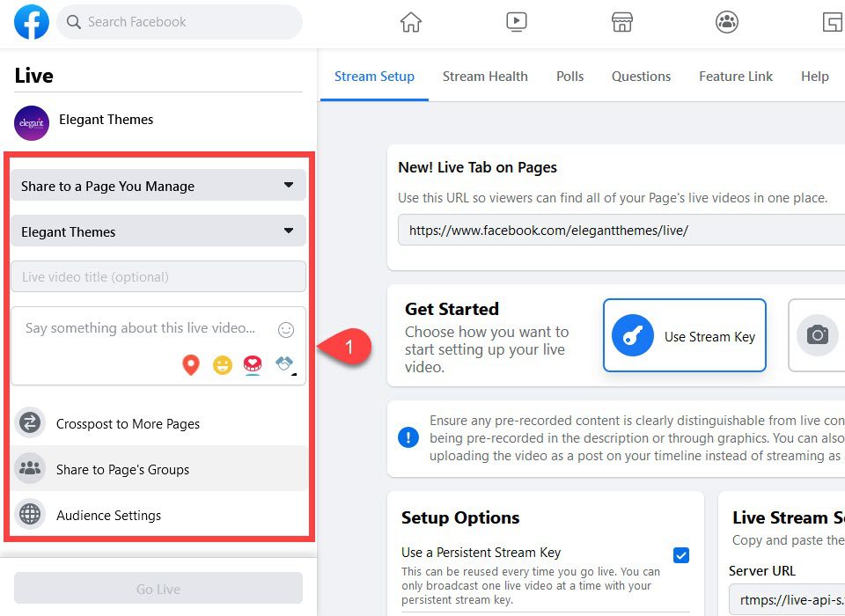Uncheck Use a Persistent Stream Key
Viewport: 845px width, 616px height.
point(681,554)
